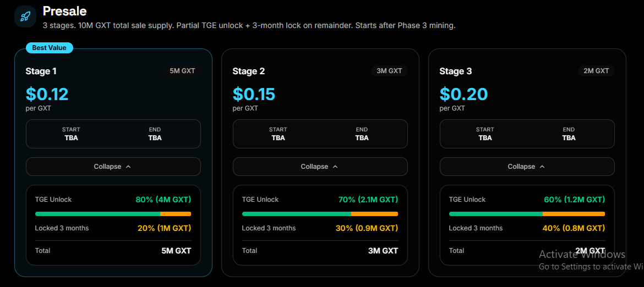
Task: Click '30% (0.9M GXT)' locked value
Action: point(367,228)
